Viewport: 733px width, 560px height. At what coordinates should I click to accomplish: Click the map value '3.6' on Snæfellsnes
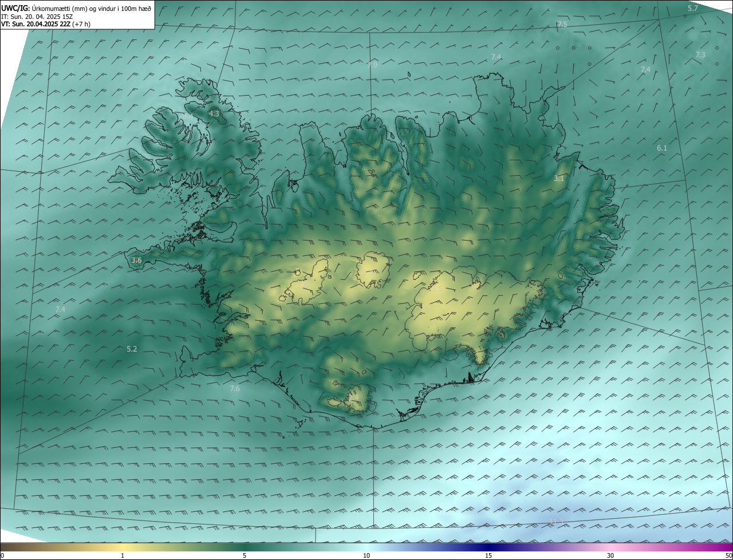tap(136, 261)
